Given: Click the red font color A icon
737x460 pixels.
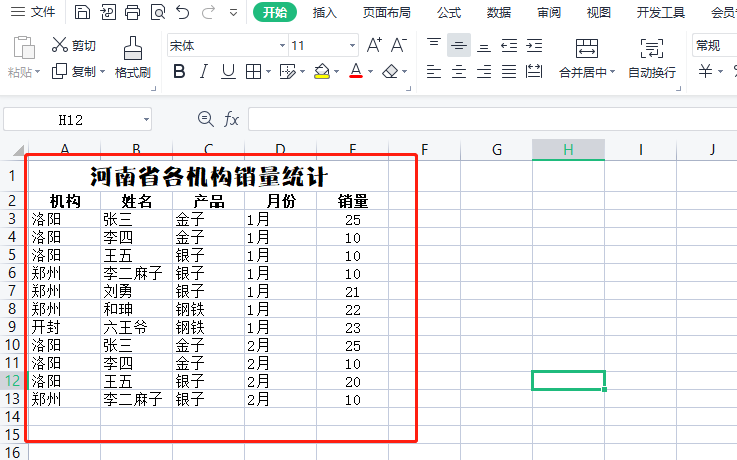Looking at the screenshot, I should pos(356,71).
